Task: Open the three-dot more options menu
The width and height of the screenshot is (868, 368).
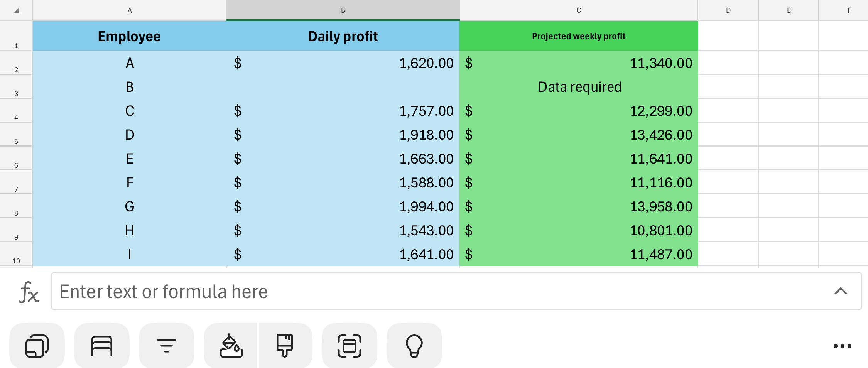Action: pyautogui.click(x=842, y=346)
